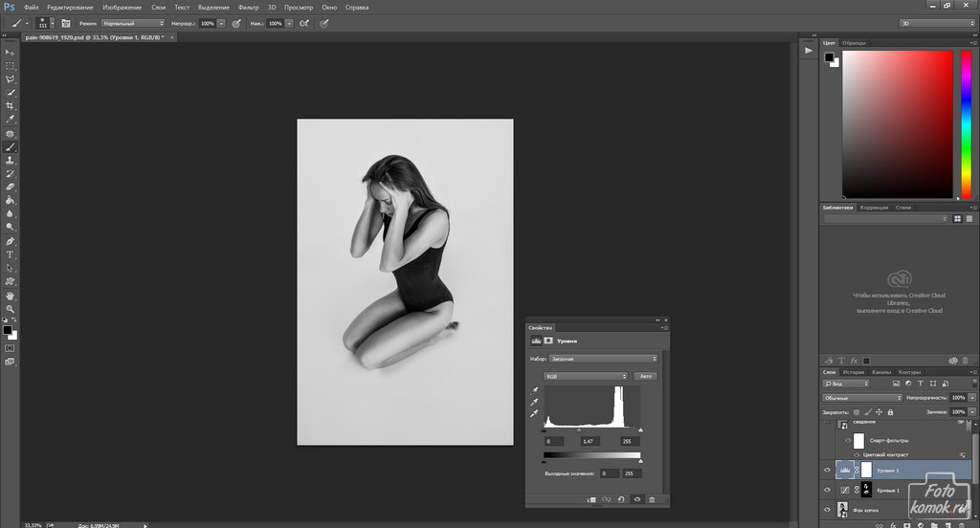Select the Crop tool in the toolbar
The width and height of the screenshot is (980, 528).
(x=10, y=106)
